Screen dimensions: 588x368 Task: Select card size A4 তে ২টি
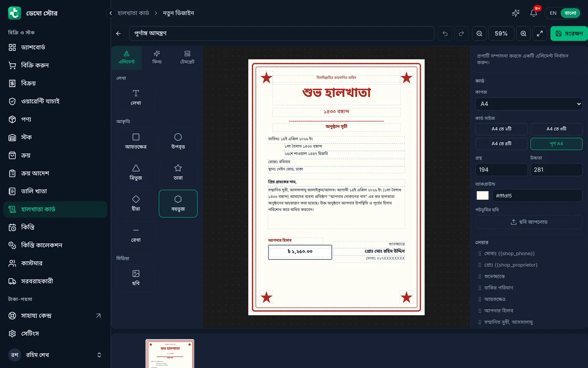(502, 129)
